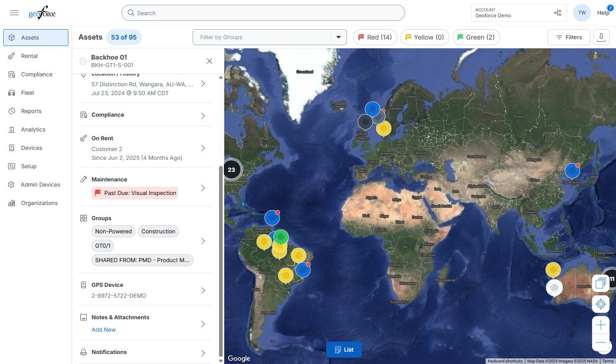The height and width of the screenshot is (364, 616).
Task: Toggle the Yellow (0) flag filter
Action: (425, 37)
